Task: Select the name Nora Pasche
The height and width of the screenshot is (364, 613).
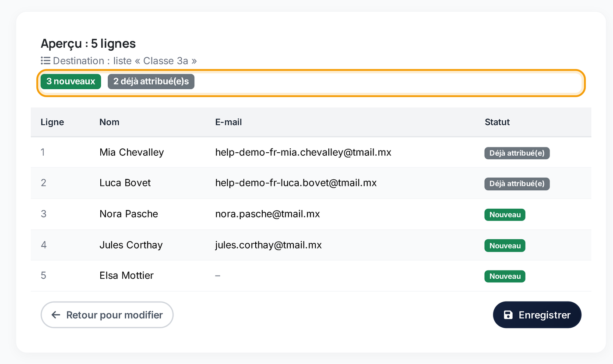Action: [129, 214]
